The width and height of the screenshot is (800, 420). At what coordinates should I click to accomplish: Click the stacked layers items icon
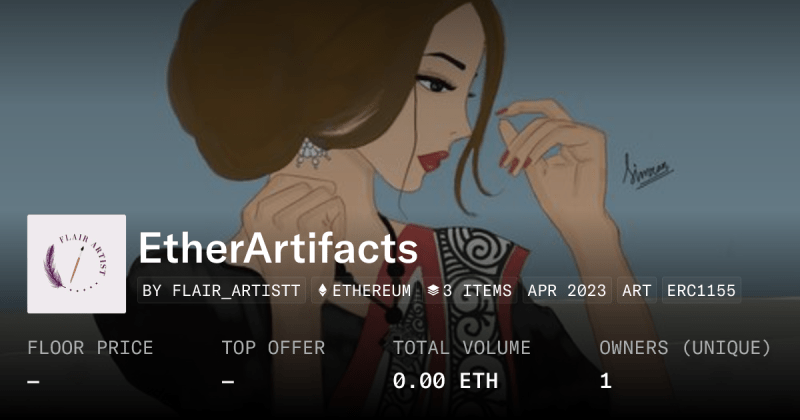433,291
